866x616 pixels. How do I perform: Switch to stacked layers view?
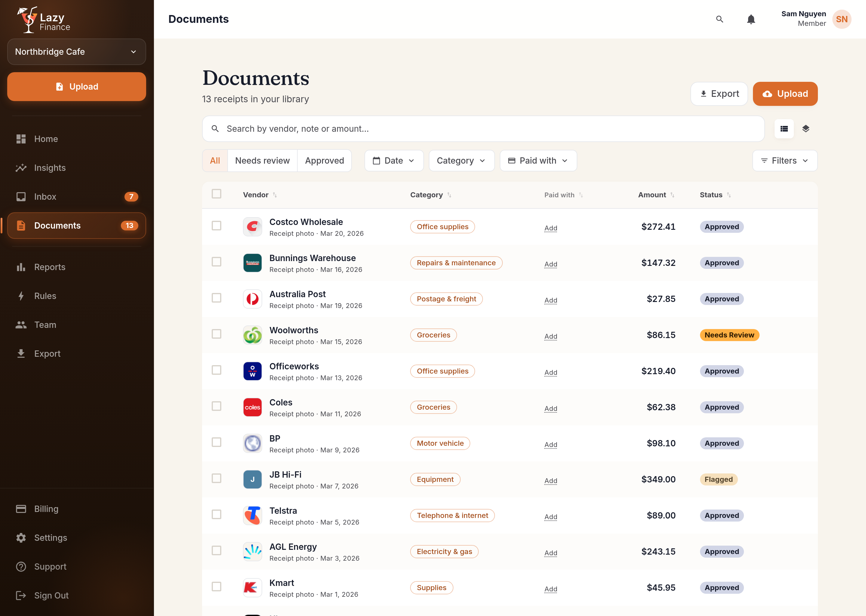(805, 129)
